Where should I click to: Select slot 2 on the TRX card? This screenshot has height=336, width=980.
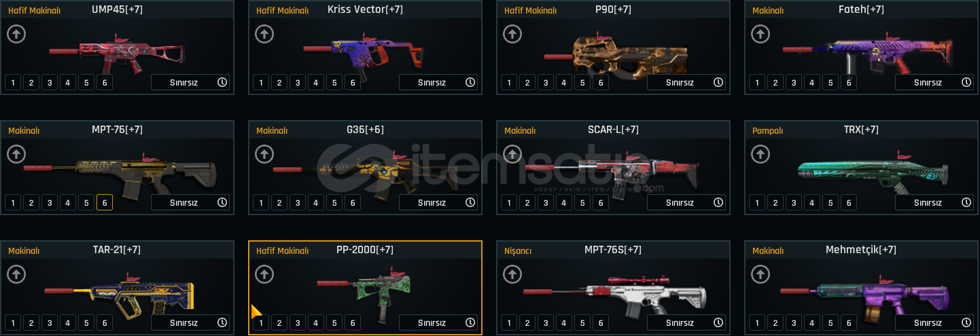(775, 202)
